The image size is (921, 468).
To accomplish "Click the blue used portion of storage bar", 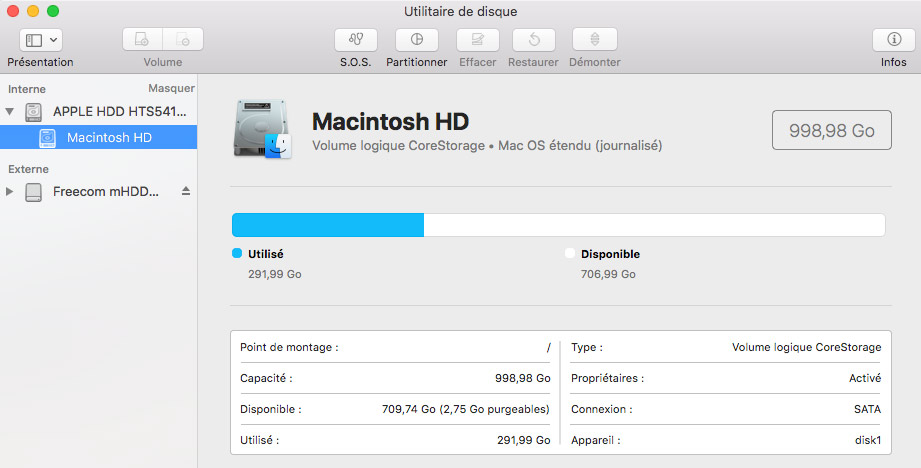I will click(328, 225).
